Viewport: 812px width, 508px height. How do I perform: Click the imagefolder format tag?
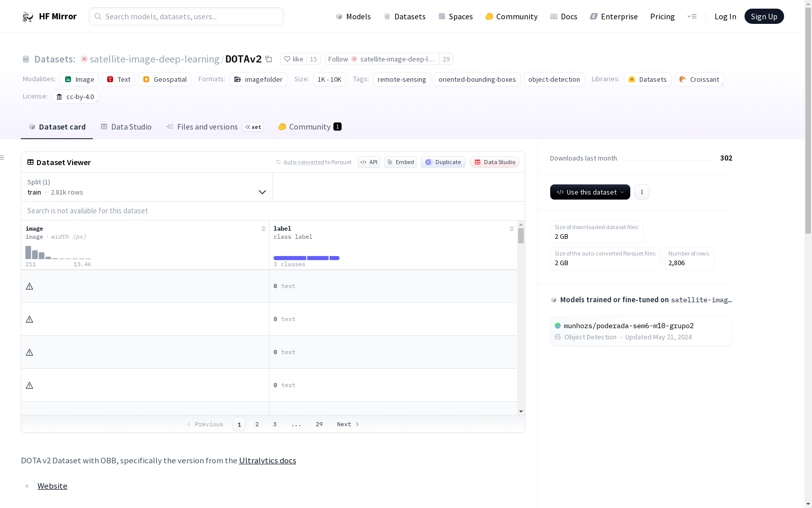(x=258, y=79)
